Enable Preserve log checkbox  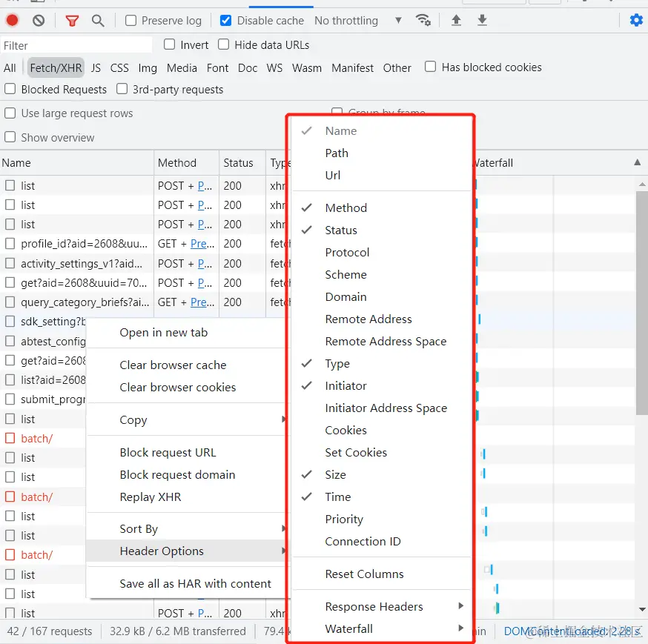(130, 20)
